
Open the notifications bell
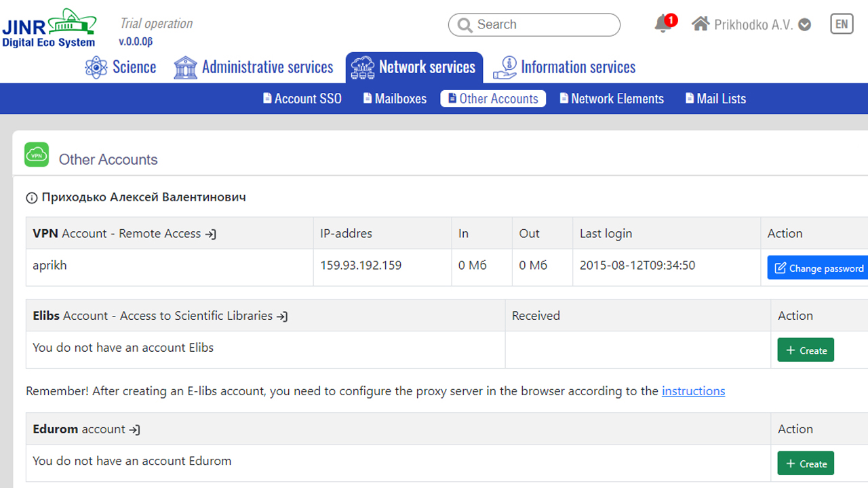coord(663,24)
